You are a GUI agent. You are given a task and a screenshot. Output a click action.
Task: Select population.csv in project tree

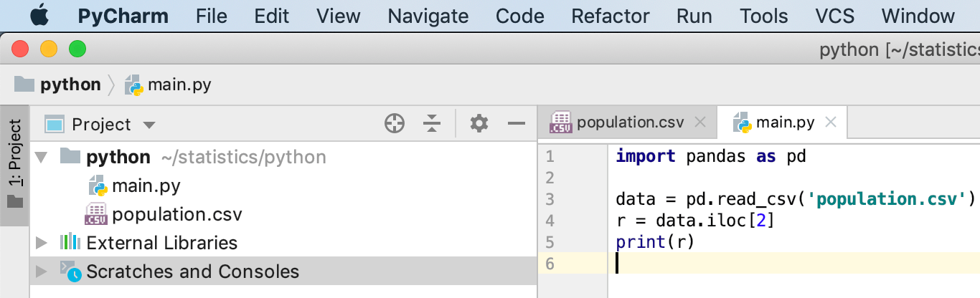click(176, 214)
